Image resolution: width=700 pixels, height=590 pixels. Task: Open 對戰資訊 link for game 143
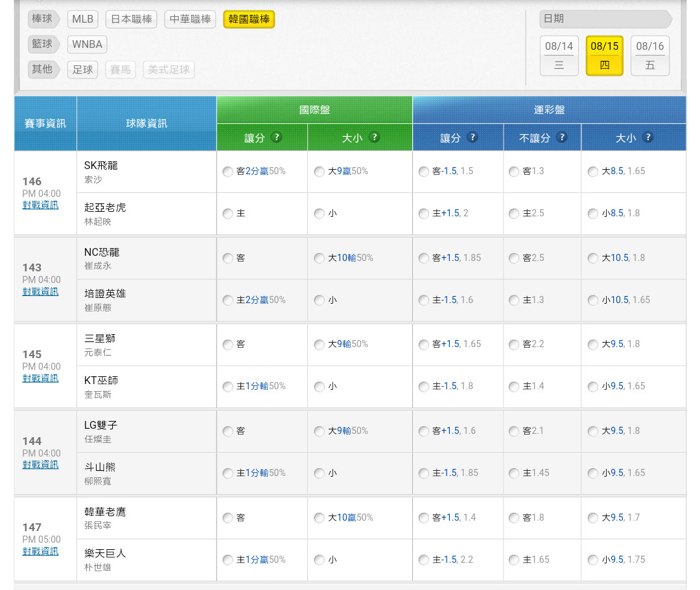pos(40,291)
